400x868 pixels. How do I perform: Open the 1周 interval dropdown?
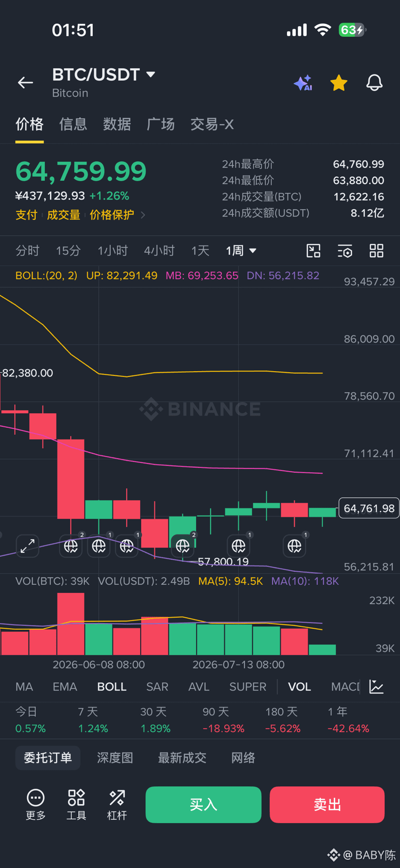pyautogui.click(x=241, y=250)
